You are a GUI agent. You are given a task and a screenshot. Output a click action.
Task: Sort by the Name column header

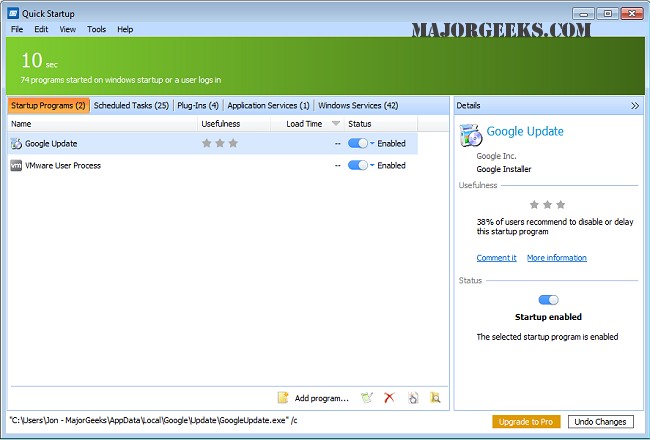[102, 124]
